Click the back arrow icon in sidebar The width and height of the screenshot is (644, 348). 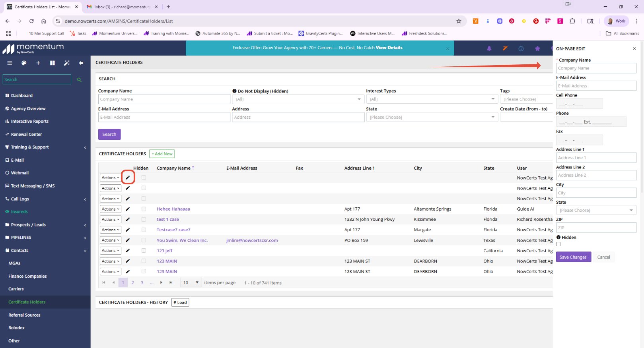point(81,63)
